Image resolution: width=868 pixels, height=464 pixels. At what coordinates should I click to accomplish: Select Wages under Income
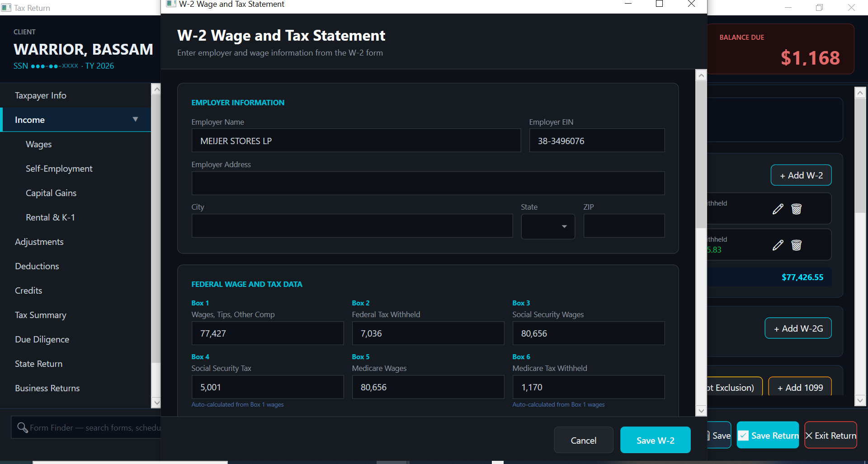[76, 144]
